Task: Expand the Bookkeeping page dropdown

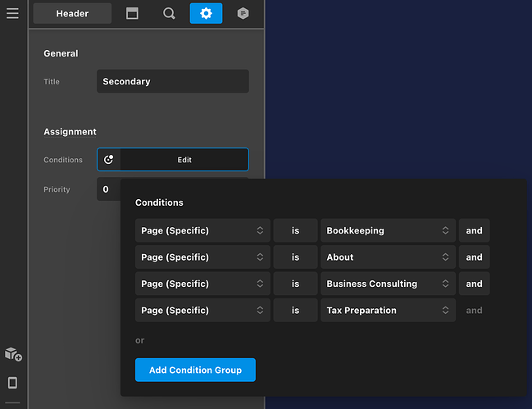Action: (x=388, y=230)
